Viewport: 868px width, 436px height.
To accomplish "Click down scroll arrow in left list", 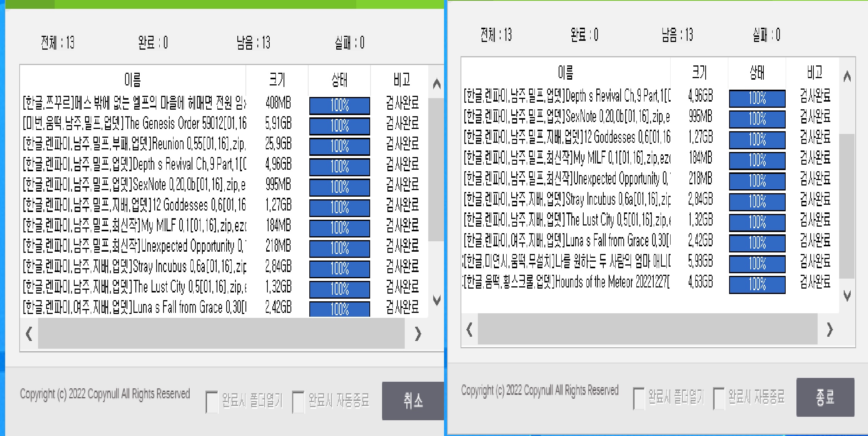I will tap(436, 300).
